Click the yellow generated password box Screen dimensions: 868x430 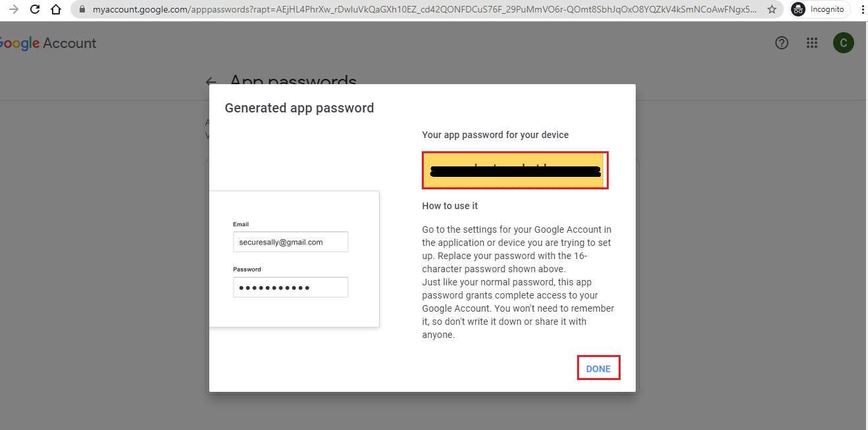tap(515, 170)
